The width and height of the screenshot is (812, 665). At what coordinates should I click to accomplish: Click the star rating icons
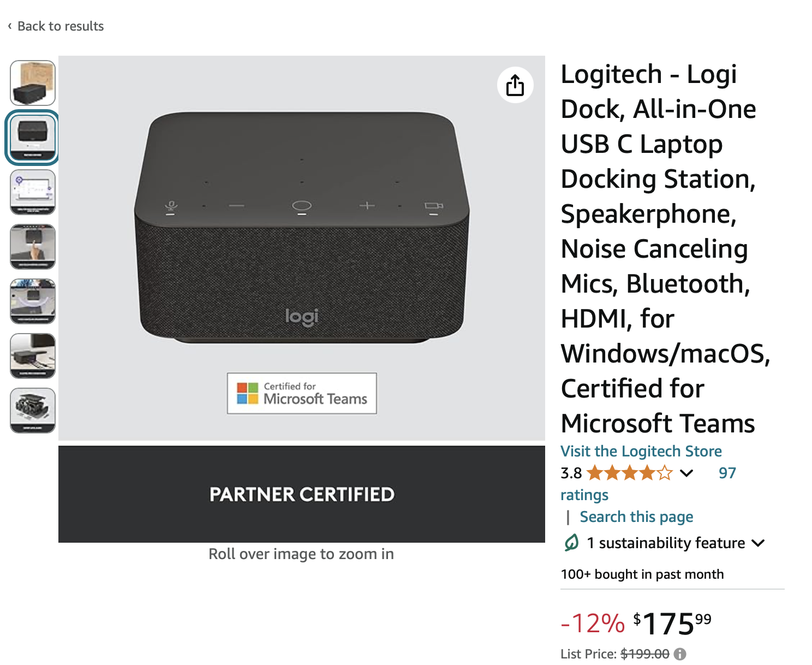[630, 473]
